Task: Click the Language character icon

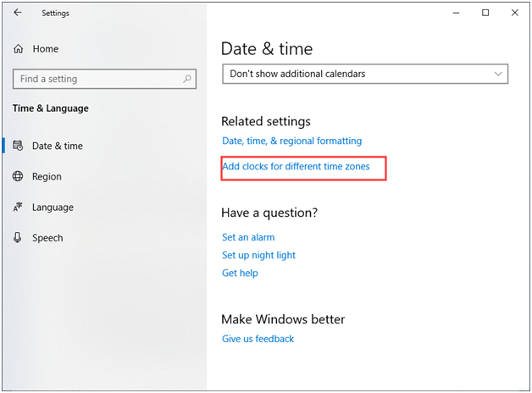Action: click(x=18, y=208)
